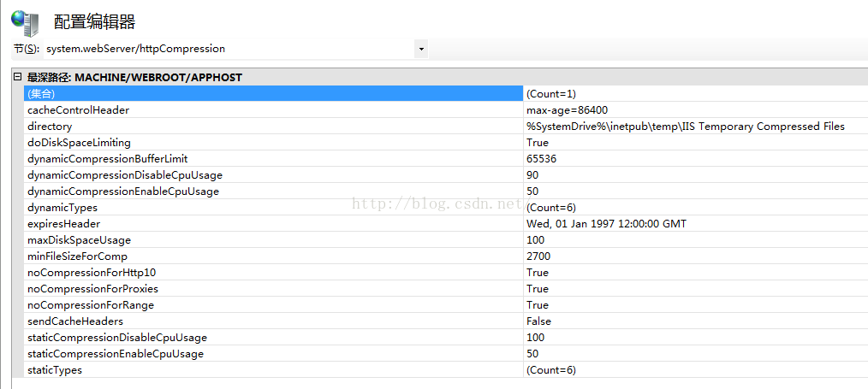This screenshot has height=389, width=868.
Task: Select the noCompressionForProxies property
Action: [93, 289]
